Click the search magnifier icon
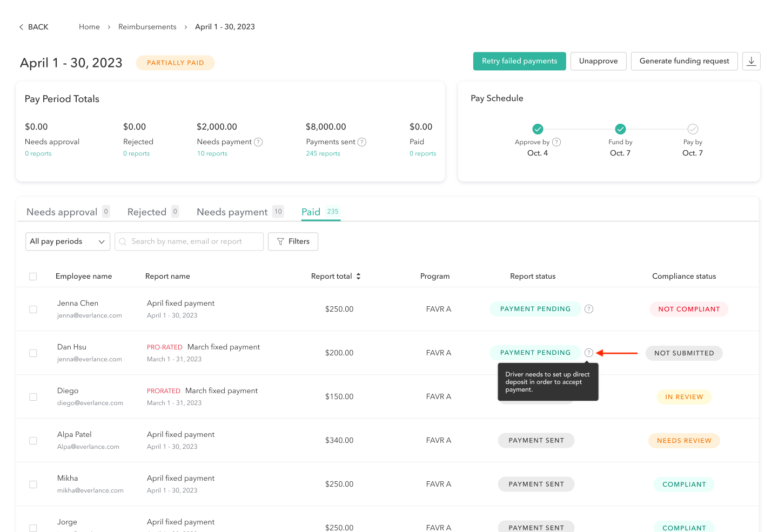The height and width of the screenshot is (532, 778). (x=123, y=241)
